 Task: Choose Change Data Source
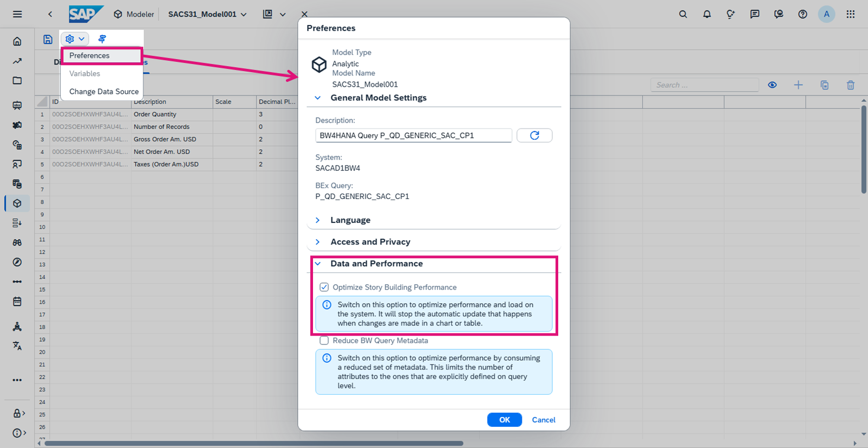(x=101, y=92)
